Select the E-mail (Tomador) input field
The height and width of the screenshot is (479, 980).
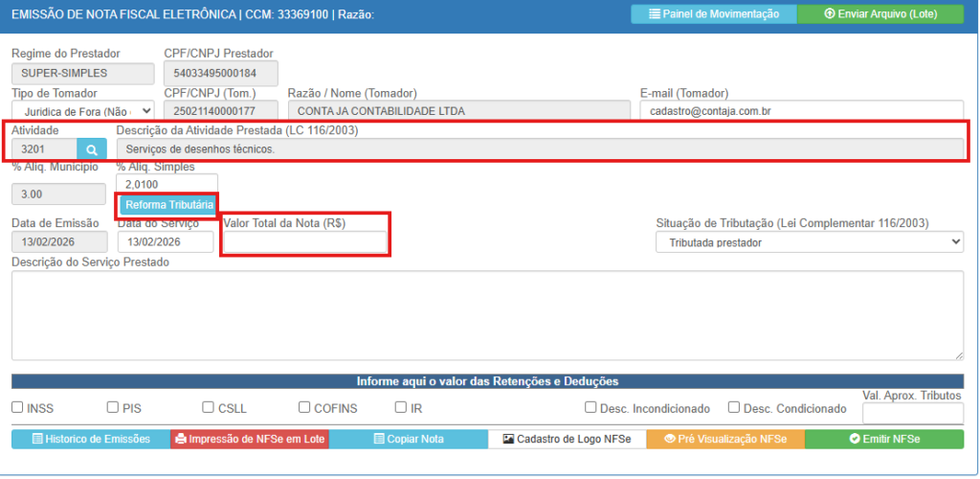pos(801,111)
